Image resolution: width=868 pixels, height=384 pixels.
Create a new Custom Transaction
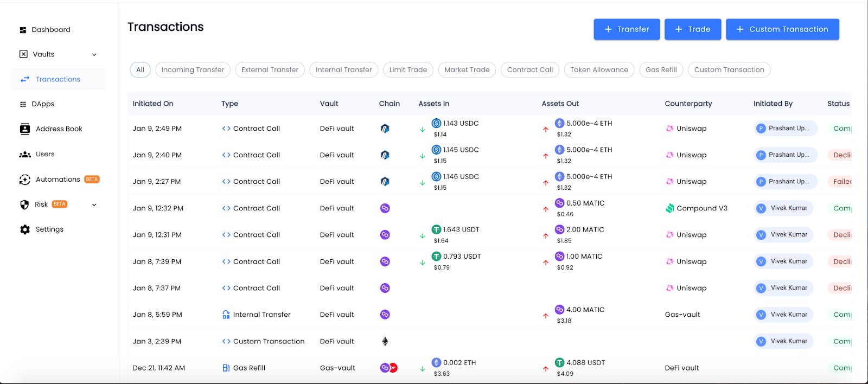[782, 29]
